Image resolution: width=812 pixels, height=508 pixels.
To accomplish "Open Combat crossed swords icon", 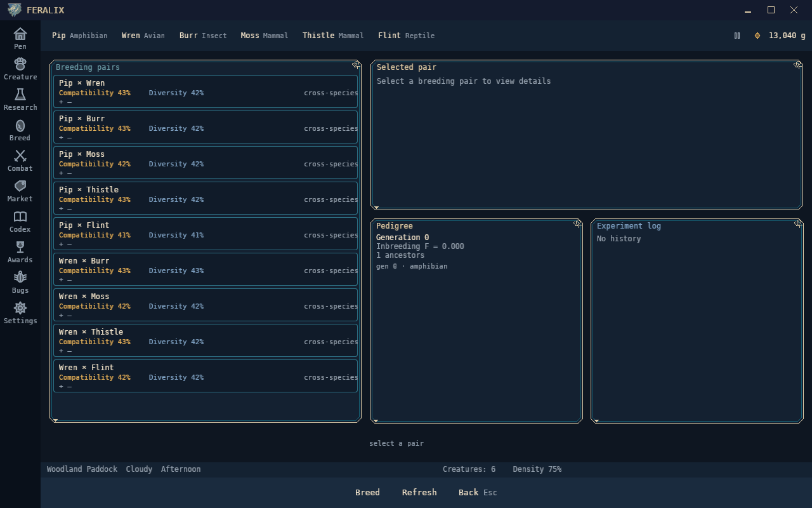I will tap(20, 160).
